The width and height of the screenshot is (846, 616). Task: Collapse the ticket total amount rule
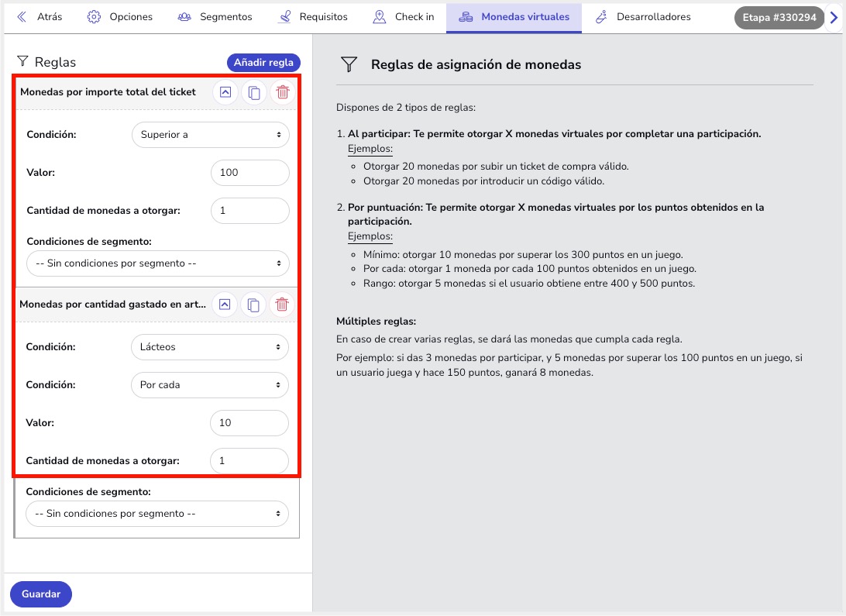tap(225, 92)
